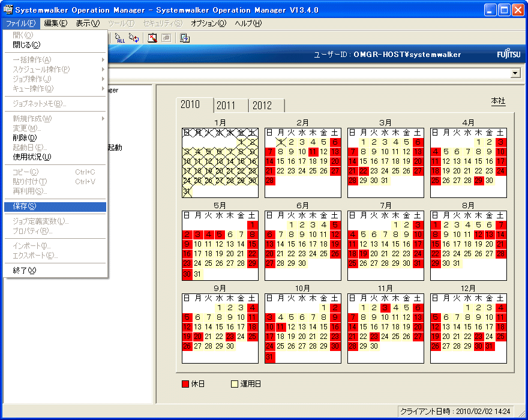Switch to the 2010 year tab

tap(194, 105)
